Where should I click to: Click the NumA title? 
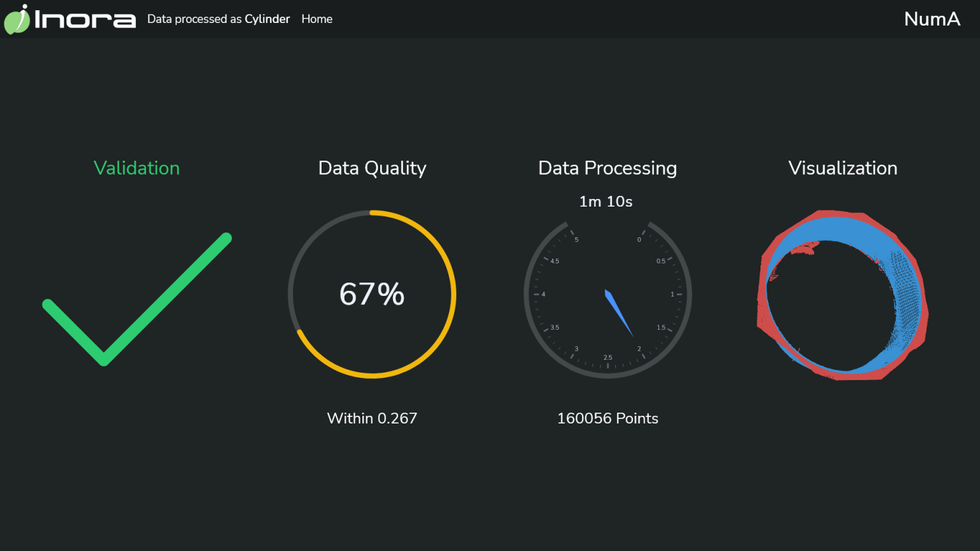pyautogui.click(x=932, y=19)
